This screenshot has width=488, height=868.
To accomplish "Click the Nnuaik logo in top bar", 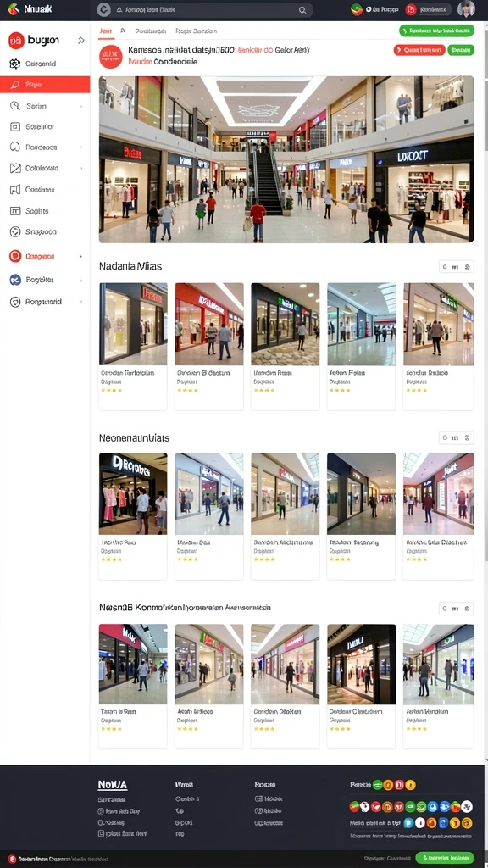I will point(30,8).
